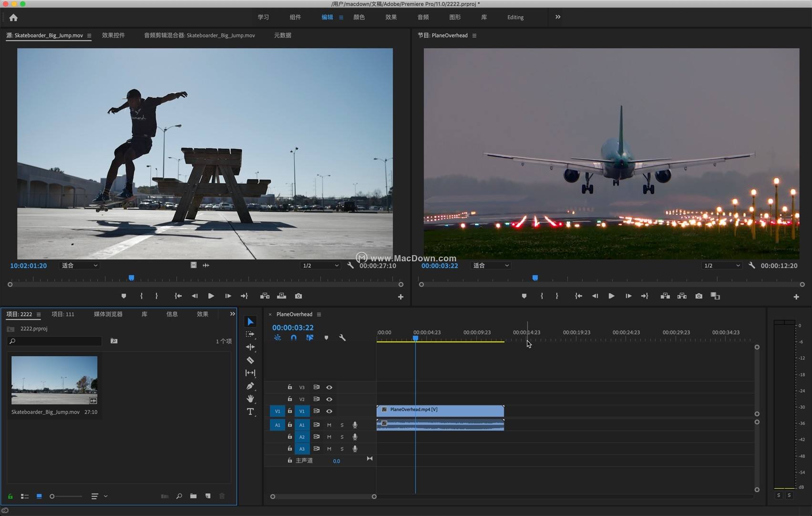812x516 pixels.
Task: Select the Razor tool in the tools panel
Action: (x=250, y=360)
